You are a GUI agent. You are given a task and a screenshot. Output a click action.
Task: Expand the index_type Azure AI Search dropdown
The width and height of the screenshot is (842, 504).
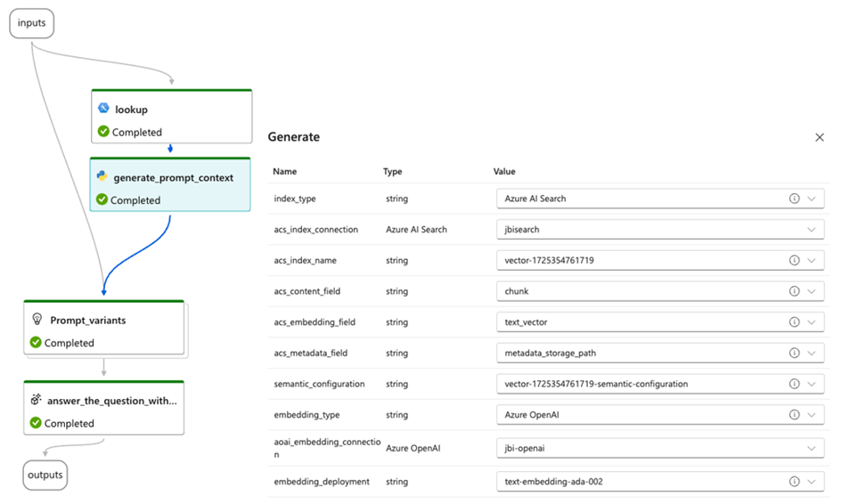812,199
